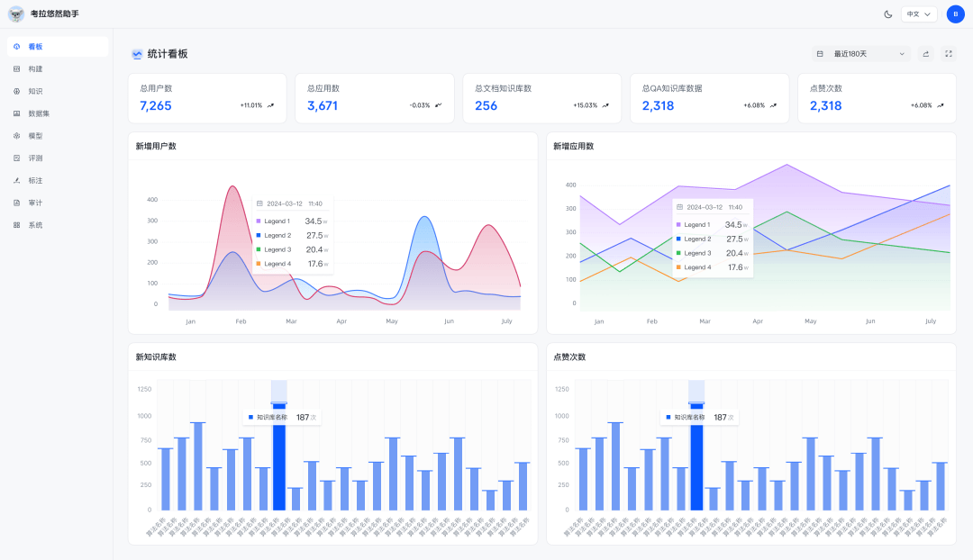Click the 系统 grid icon

coord(17,225)
